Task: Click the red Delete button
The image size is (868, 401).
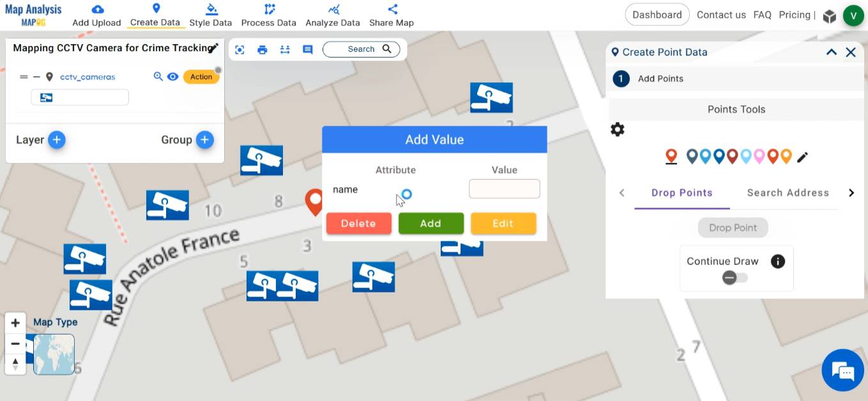Action: pos(358,223)
